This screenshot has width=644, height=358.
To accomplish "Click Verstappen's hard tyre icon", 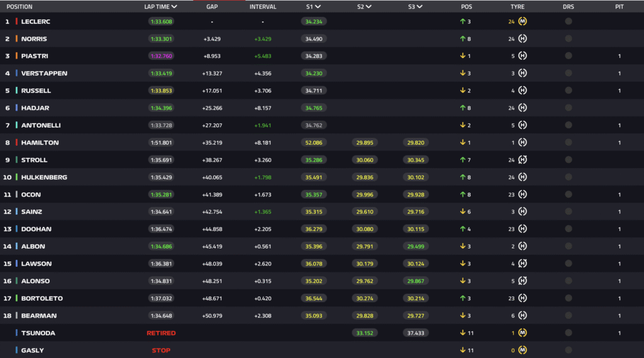I will pos(523,73).
